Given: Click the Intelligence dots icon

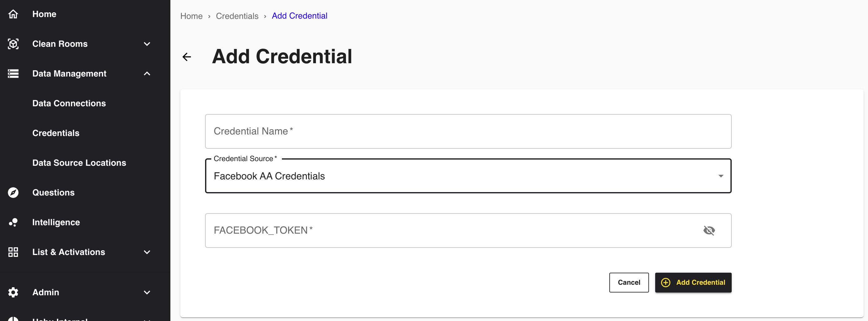Looking at the screenshot, I should coord(13,222).
